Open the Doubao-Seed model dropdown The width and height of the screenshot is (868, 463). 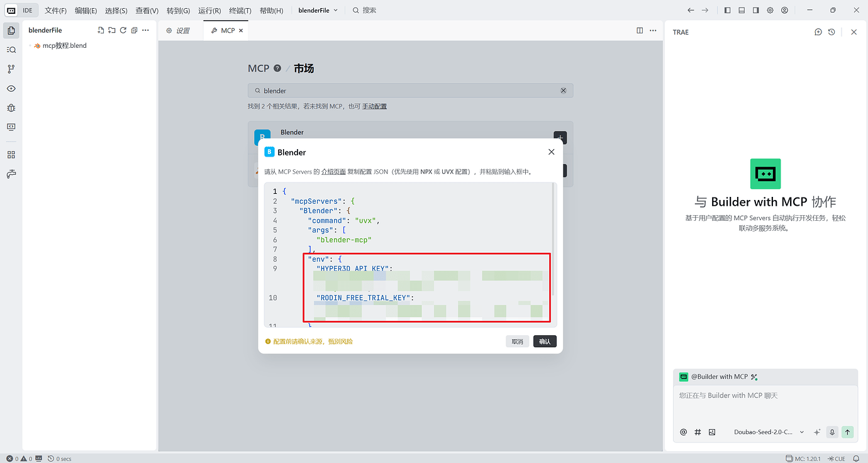[769, 432]
